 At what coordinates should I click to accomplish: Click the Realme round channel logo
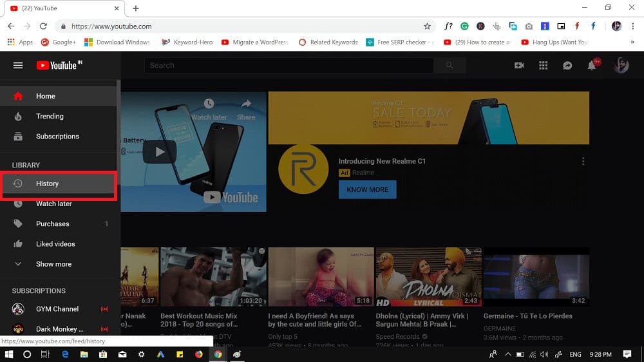pos(303,169)
